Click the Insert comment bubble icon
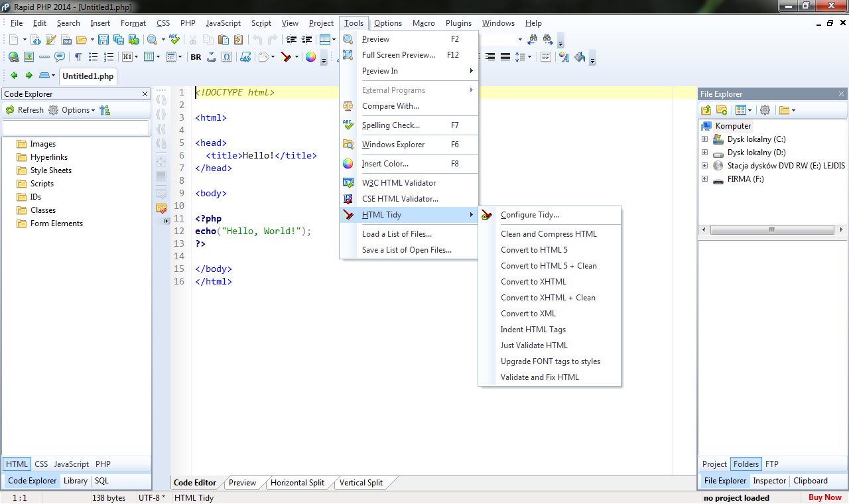The image size is (849, 504). pos(60,57)
